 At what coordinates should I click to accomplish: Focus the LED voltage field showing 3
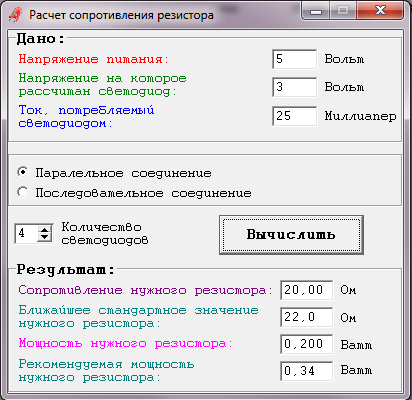[x=295, y=87]
